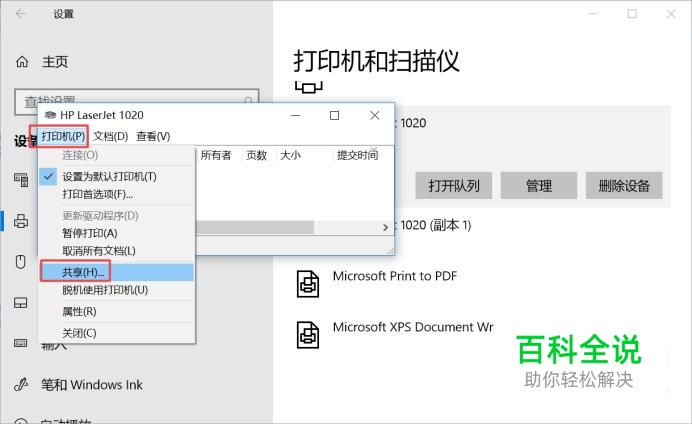Choose 共享(H)... from the printer menu
The width and height of the screenshot is (692, 424).
click(117, 272)
